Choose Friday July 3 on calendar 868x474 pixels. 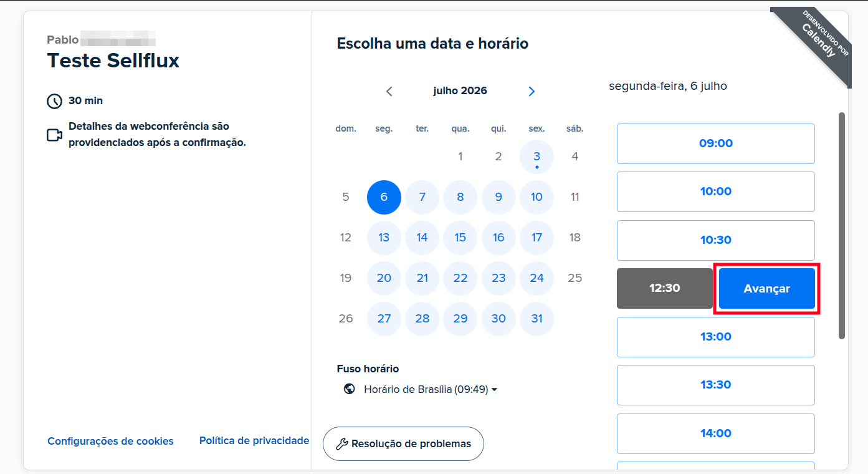tap(537, 157)
